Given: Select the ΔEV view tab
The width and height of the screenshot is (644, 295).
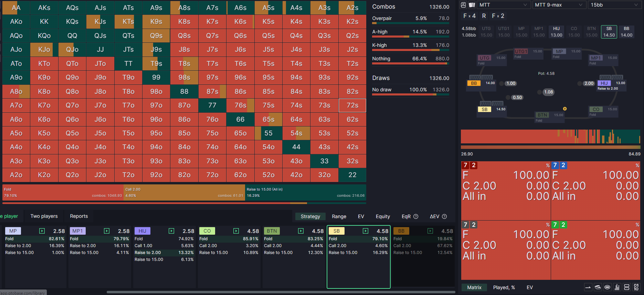Looking at the screenshot, I should (434, 216).
